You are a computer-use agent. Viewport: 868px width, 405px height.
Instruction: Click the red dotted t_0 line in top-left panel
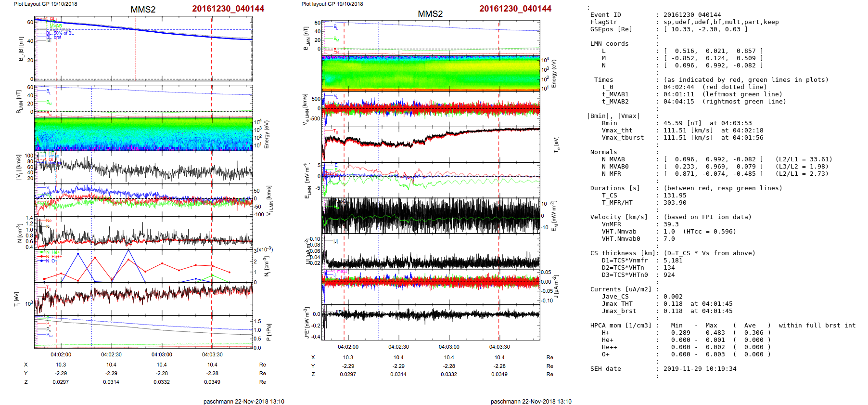point(136,48)
